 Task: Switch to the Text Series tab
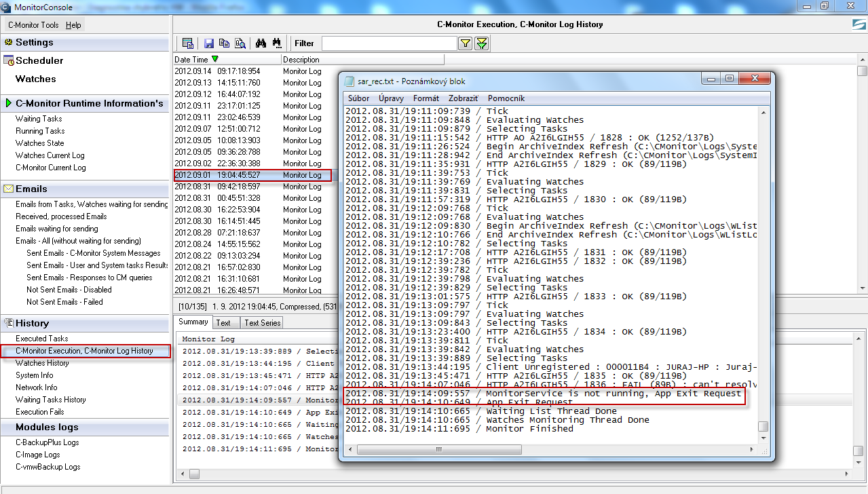[x=262, y=323]
